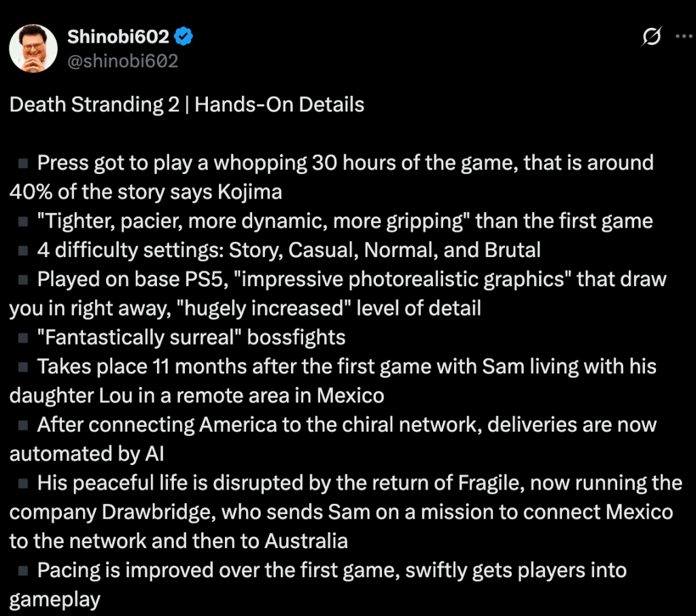The width and height of the screenshot is (696, 616).
Task: Open the Shinobi602 profile avatar
Action: click(33, 49)
